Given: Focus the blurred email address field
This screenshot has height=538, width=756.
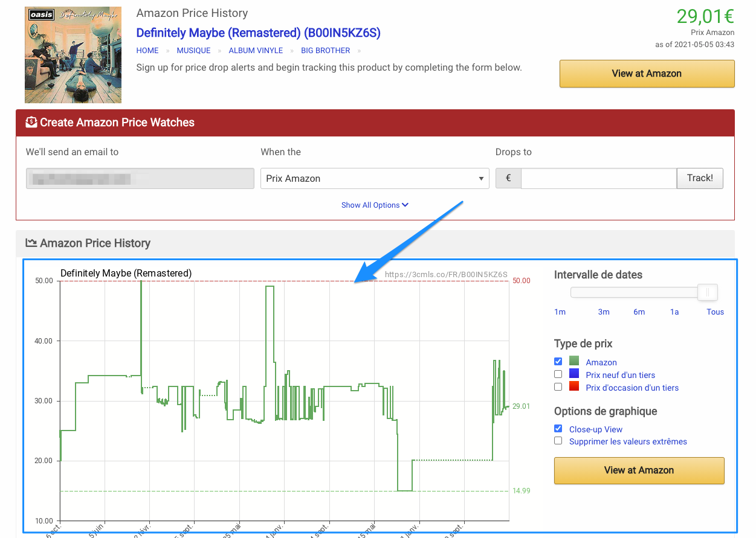Looking at the screenshot, I should point(140,179).
